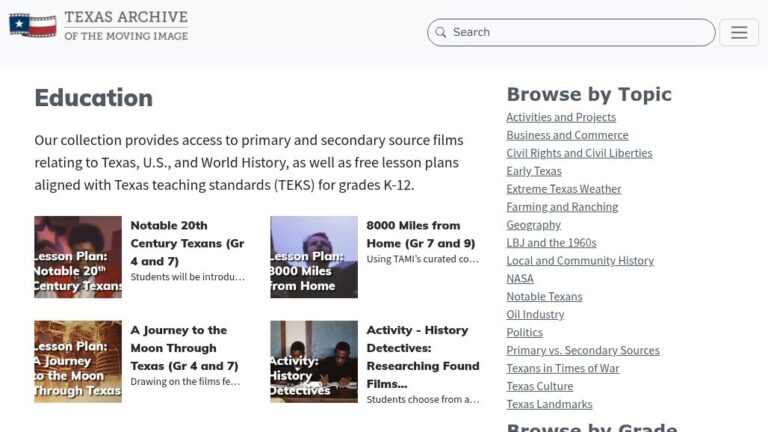Click the Education page heading
This screenshot has width=768, height=432.
click(x=94, y=98)
